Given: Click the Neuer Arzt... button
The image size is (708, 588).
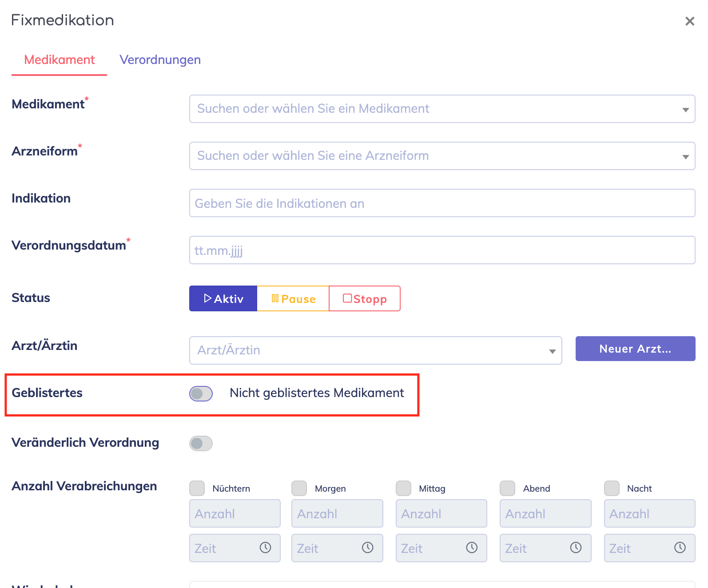Looking at the screenshot, I should pyautogui.click(x=635, y=349).
